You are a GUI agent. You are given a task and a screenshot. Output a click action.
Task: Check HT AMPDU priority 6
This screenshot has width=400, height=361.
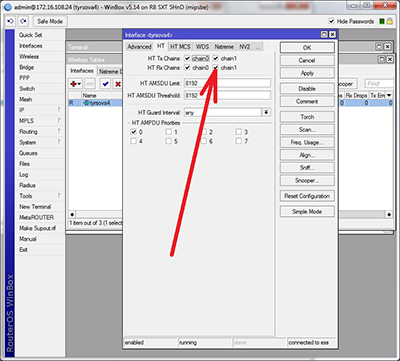(x=203, y=141)
